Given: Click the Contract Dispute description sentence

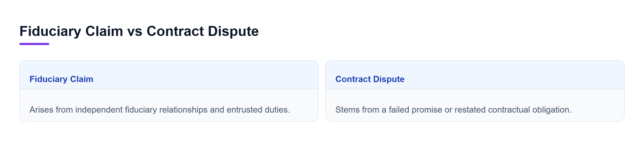Looking at the screenshot, I should (453, 110).
